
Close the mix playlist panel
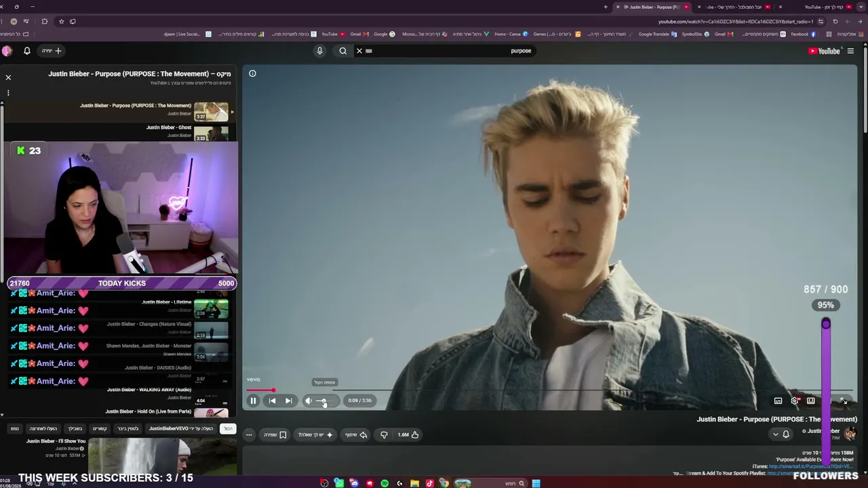tap(8, 77)
